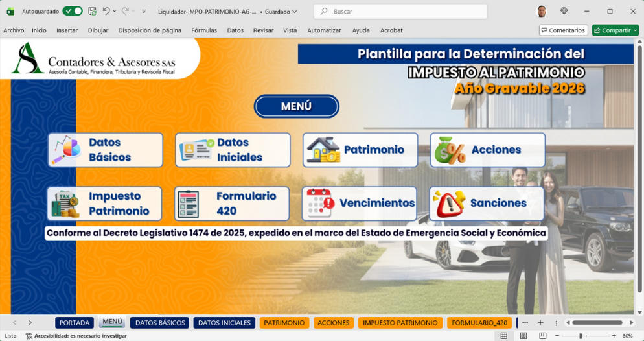Screen dimensions: 644x341
Task: Click the clipboard Formulario 420 icon
Action: pyautogui.click(x=189, y=204)
